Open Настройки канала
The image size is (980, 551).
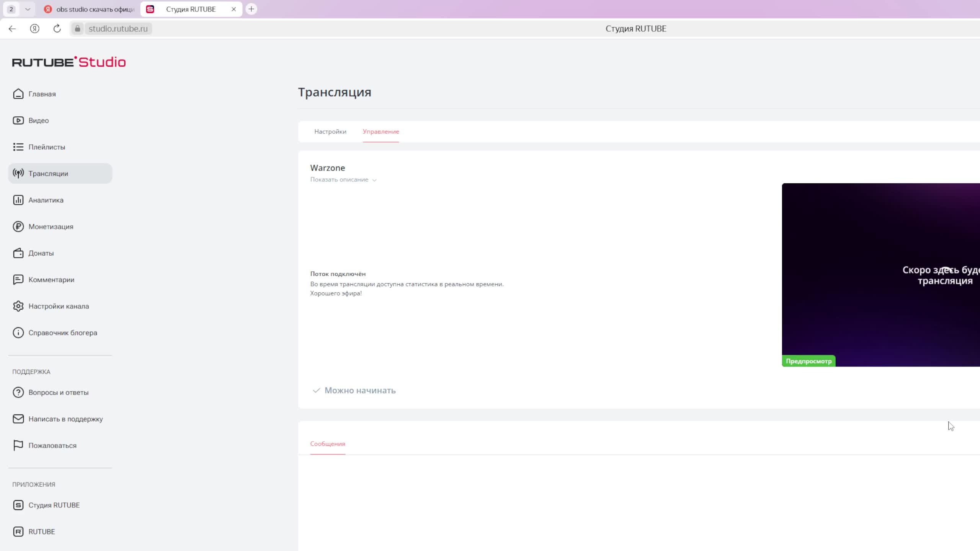60,306
